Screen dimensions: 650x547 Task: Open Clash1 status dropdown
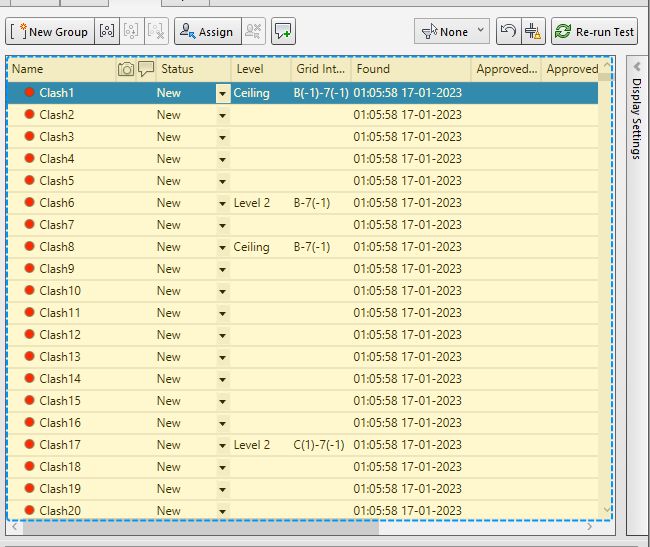point(222,93)
